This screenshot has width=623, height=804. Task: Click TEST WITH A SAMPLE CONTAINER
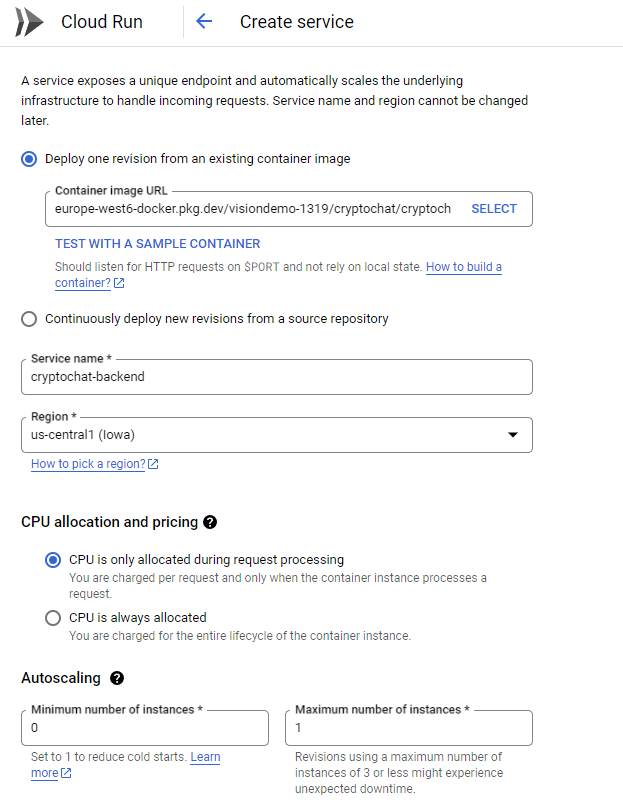[157, 243]
